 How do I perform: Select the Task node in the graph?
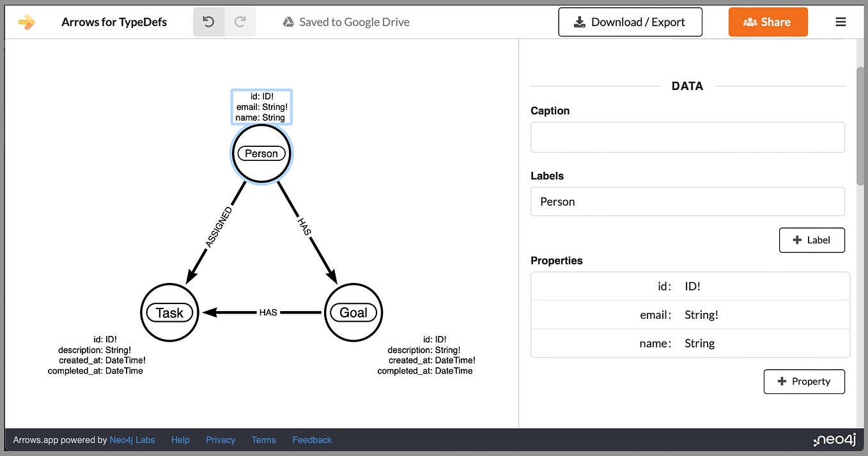click(x=169, y=312)
